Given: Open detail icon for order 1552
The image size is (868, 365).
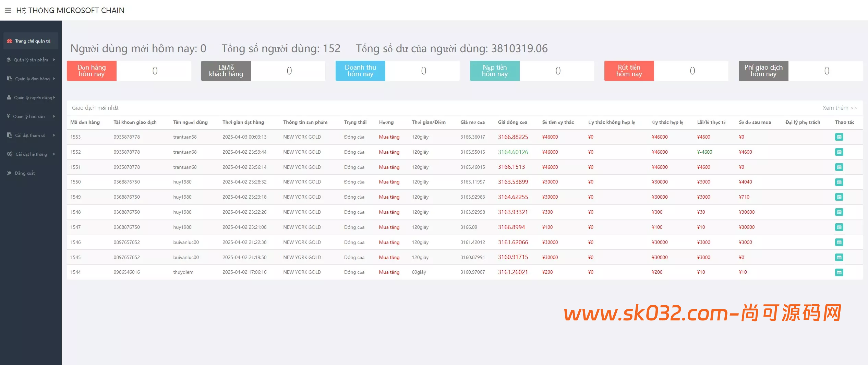Looking at the screenshot, I should [839, 152].
